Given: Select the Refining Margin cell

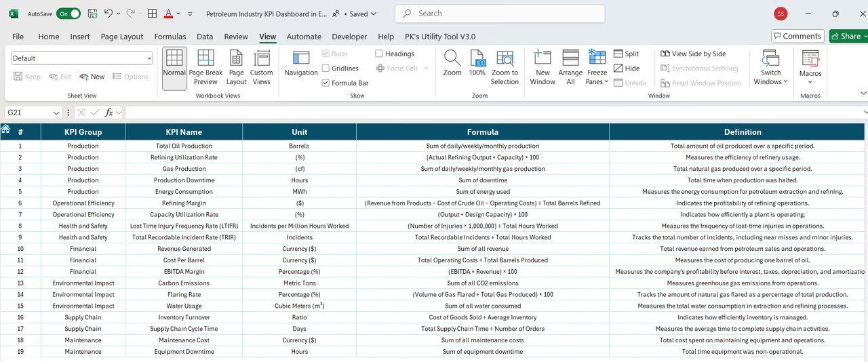Looking at the screenshot, I should [184, 203].
